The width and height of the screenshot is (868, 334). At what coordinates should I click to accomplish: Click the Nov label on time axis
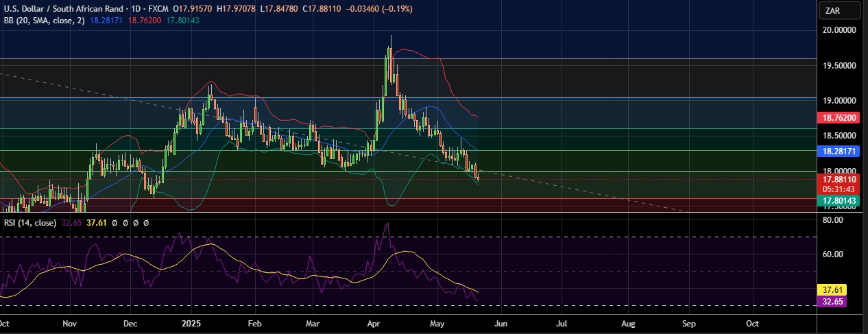[69, 322]
